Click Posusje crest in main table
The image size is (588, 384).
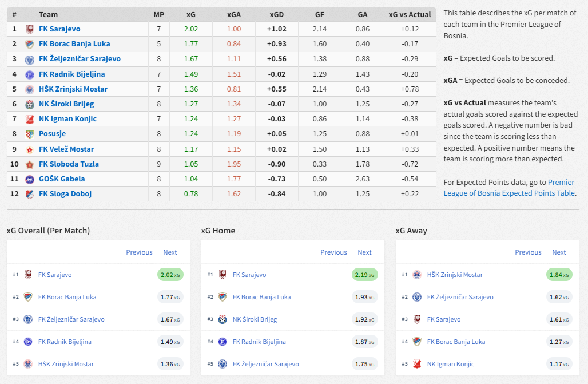30,134
